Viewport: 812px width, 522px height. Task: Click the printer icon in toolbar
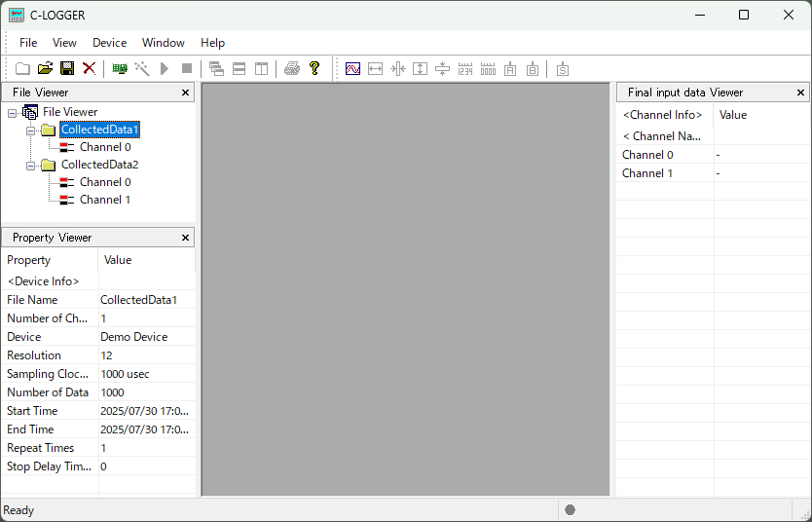point(292,68)
